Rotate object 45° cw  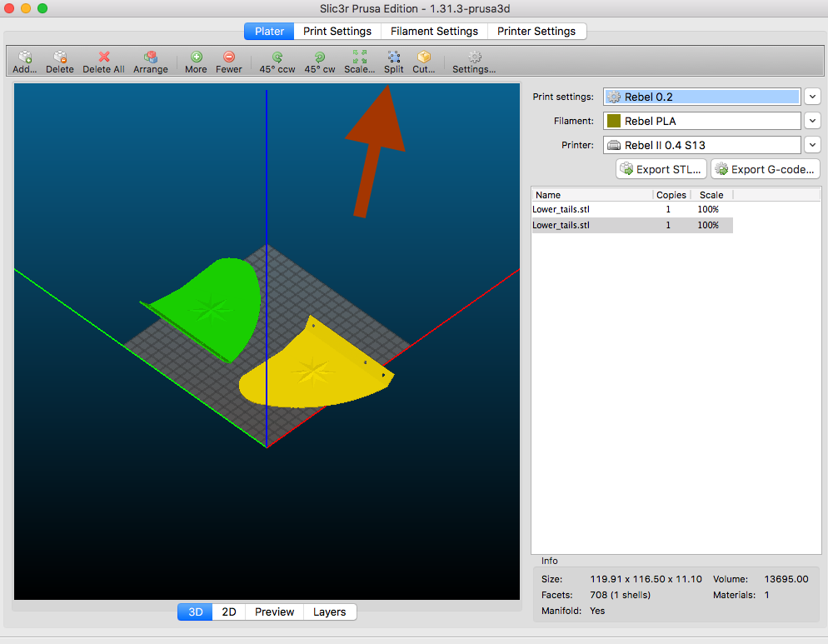pyautogui.click(x=319, y=57)
